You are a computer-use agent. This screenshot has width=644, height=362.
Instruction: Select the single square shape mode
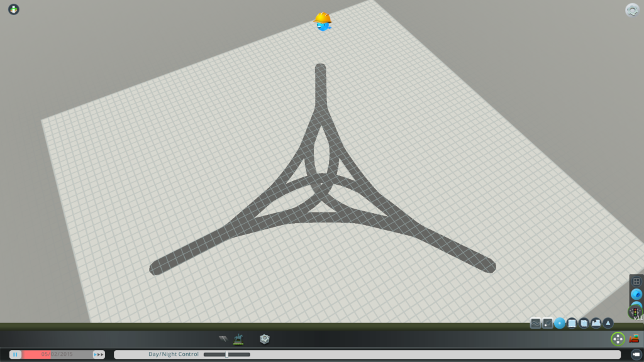(572, 323)
